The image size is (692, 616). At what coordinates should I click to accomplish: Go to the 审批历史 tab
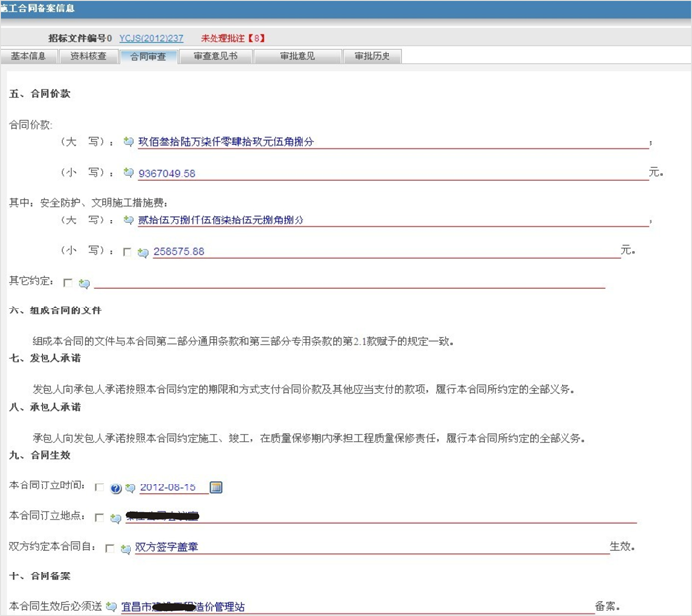371,56
